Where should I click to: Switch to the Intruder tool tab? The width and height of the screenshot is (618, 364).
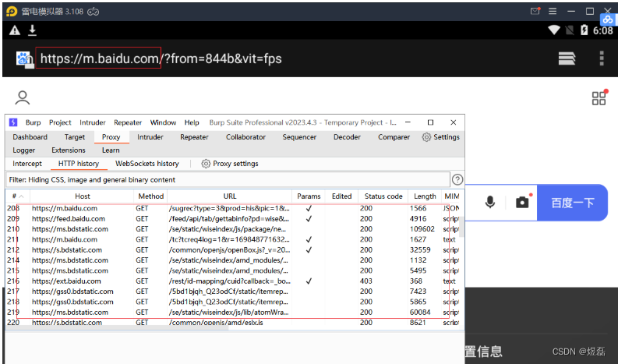coord(150,137)
